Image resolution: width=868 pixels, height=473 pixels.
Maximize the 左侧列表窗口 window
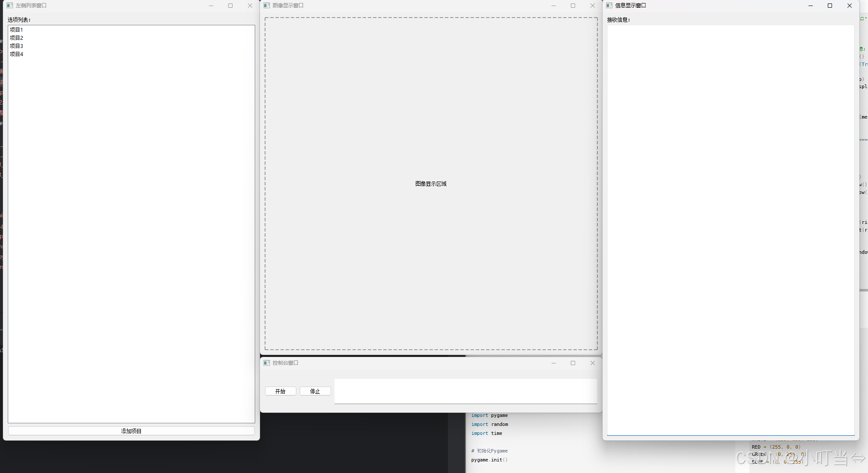[230, 6]
